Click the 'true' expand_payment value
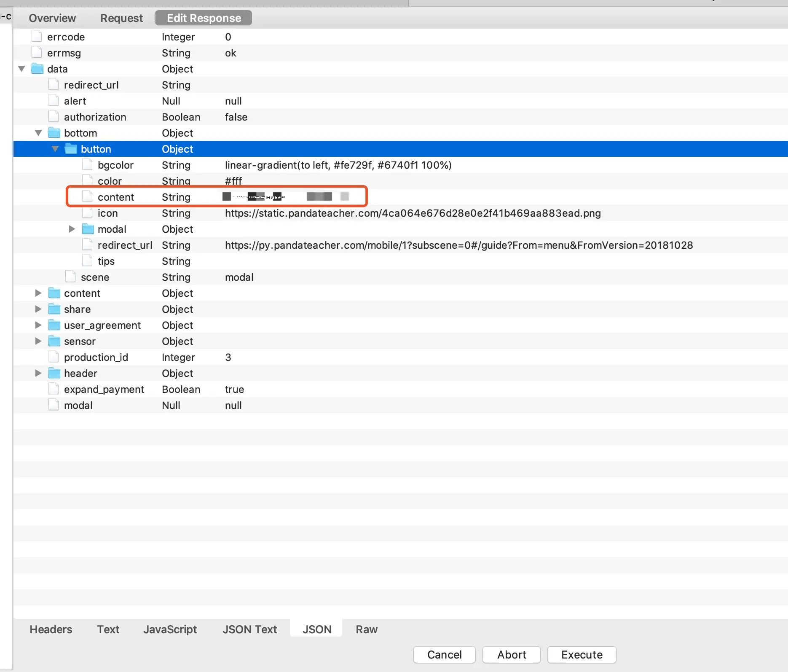The height and width of the screenshot is (672, 788). tap(234, 389)
